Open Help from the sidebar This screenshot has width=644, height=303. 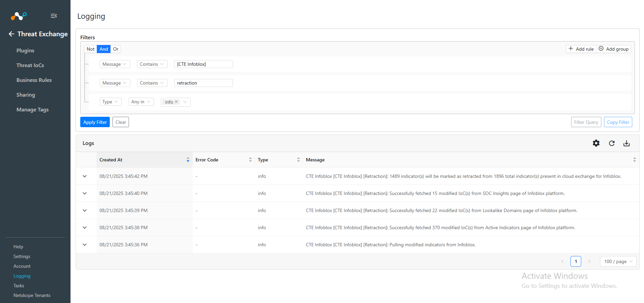coord(18,247)
